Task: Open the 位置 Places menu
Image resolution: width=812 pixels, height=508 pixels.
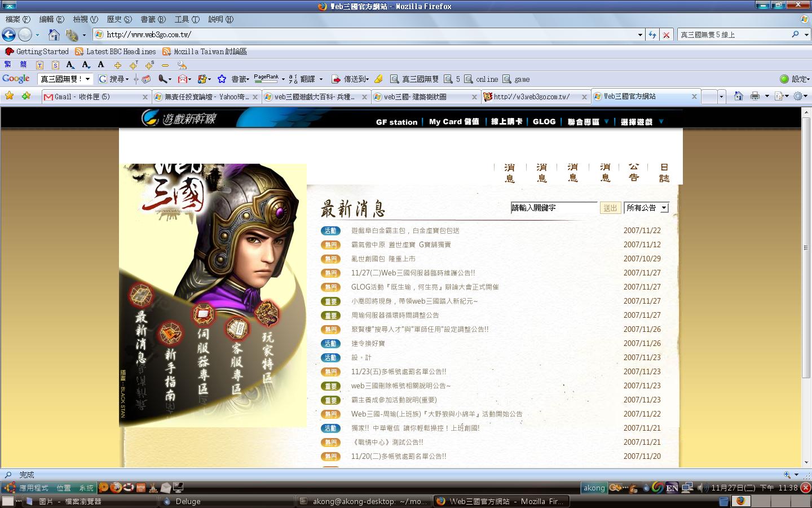Action: 64,488
